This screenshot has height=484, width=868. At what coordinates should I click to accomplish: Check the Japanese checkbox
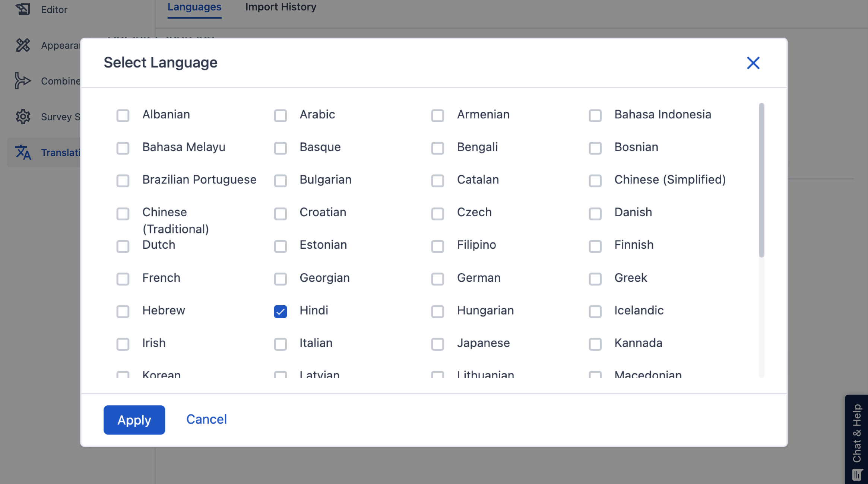tap(438, 344)
